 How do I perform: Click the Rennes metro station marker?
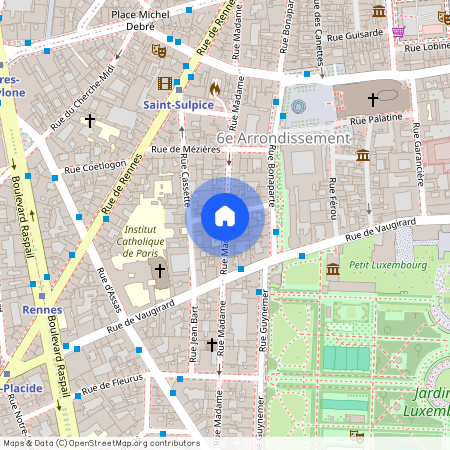tap(42, 296)
